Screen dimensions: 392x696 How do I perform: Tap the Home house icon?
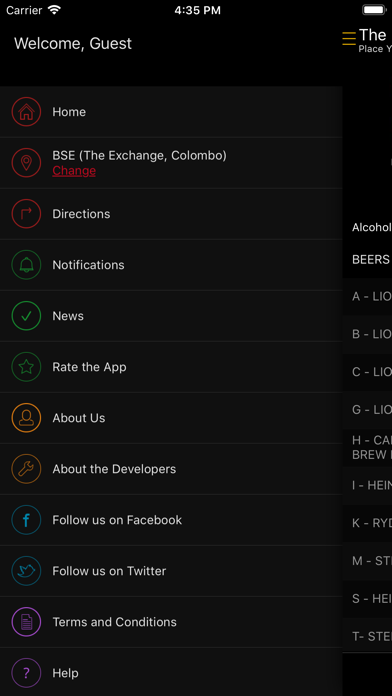pos(26,112)
